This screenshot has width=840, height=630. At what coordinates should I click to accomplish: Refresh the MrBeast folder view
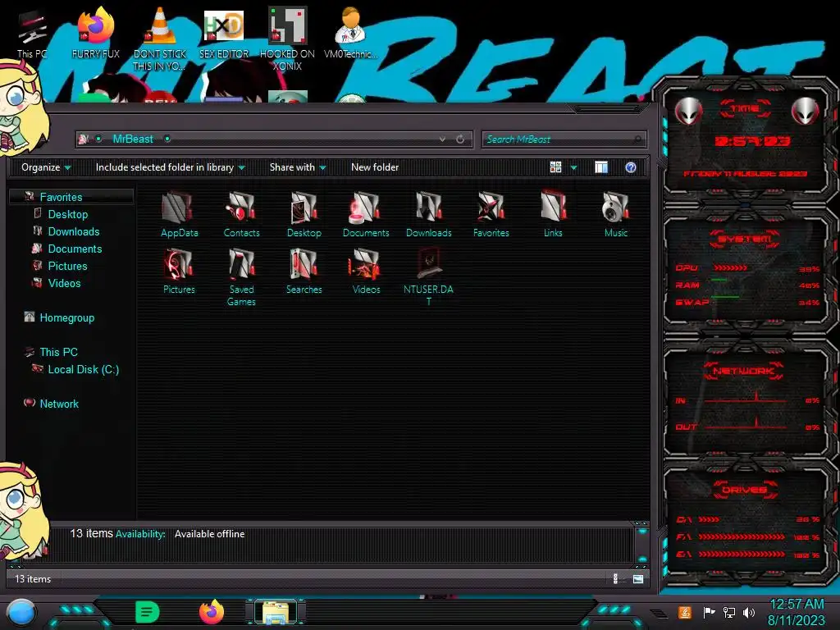click(x=460, y=139)
